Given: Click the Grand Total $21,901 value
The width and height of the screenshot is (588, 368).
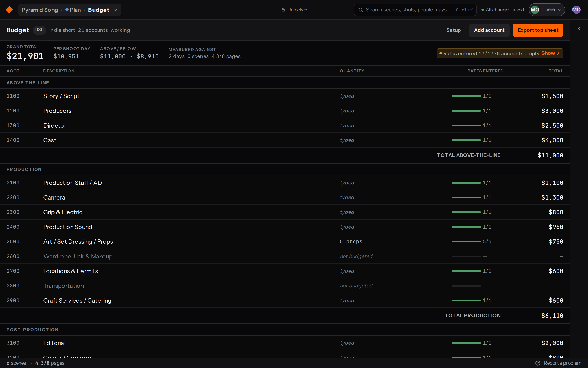Looking at the screenshot, I should click(x=25, y=56).
